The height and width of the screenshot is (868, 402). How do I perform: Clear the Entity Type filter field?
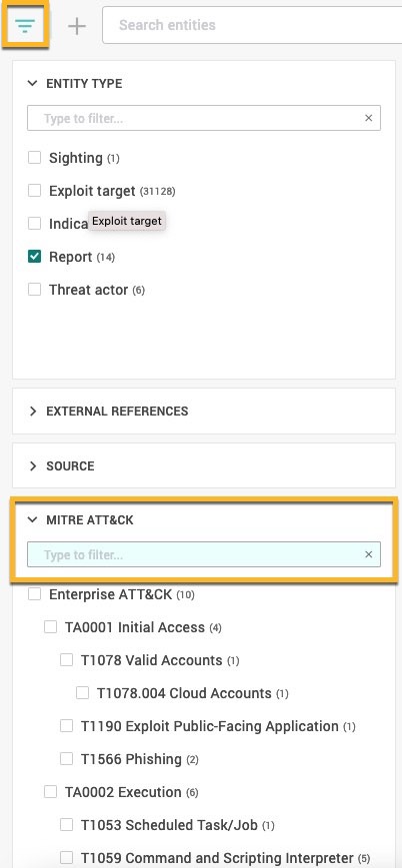tap(369, 118)
